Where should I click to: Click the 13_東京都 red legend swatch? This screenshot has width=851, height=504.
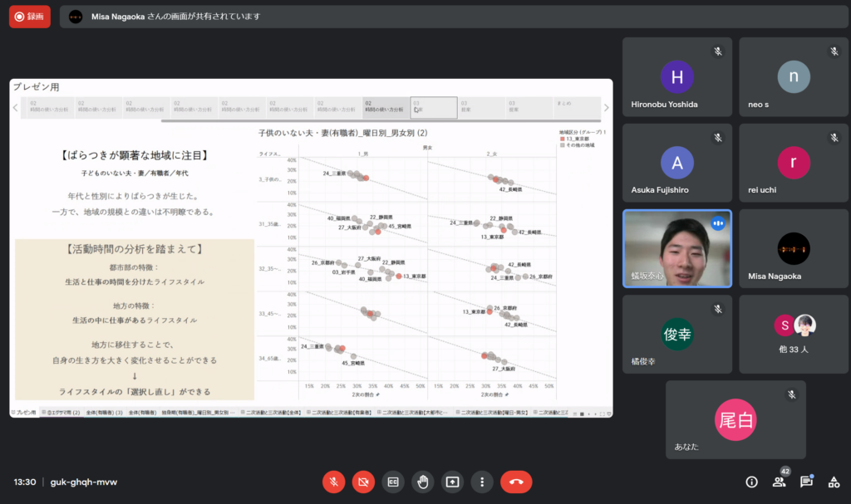[x=562, y=139]
